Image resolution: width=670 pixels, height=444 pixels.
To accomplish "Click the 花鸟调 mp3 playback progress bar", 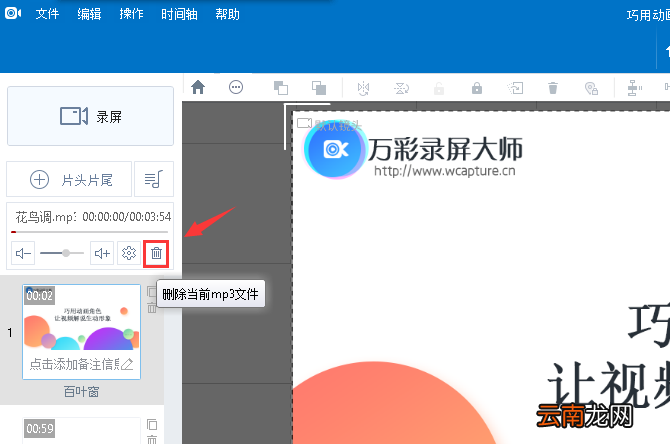I will 89,232.
